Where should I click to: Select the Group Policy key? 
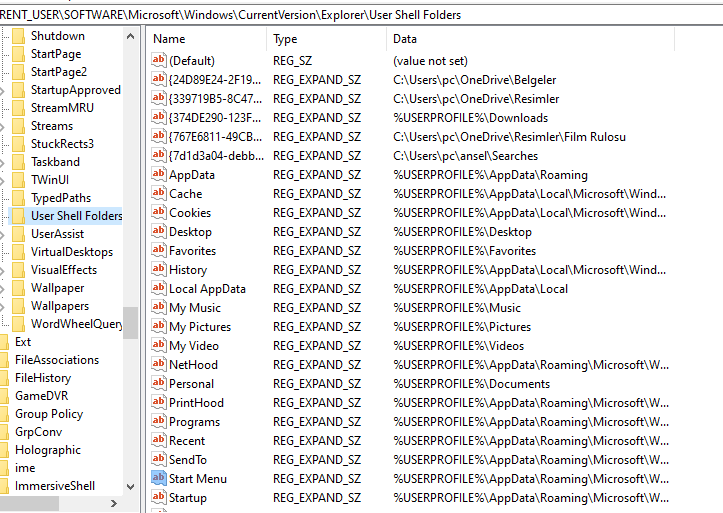pyautogui.click(x=49, y=414)
